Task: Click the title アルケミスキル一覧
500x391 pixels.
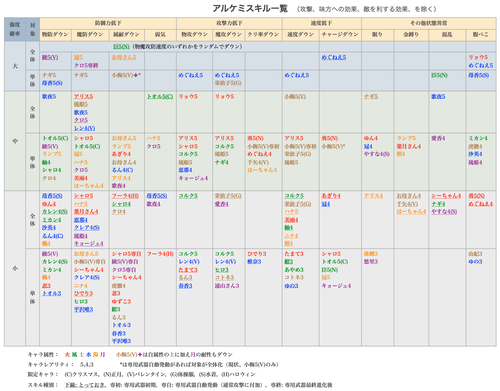Action: [250, 8]
